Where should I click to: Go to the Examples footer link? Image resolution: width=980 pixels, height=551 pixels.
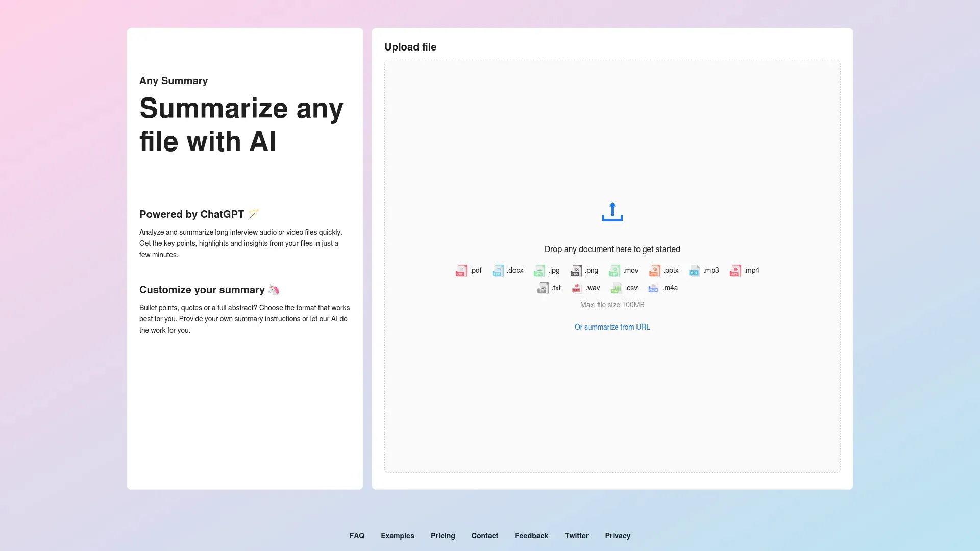398,536
